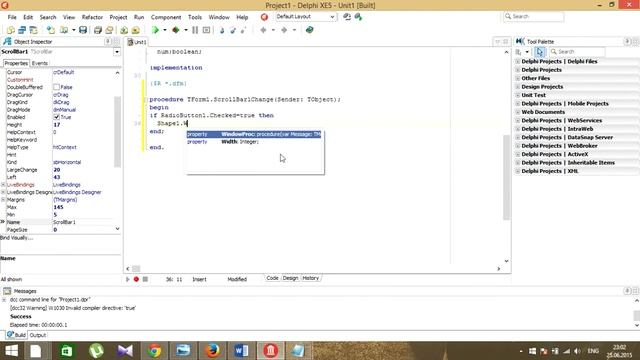Toggle the Enabled True checkbox
640x360 pixels.
56,117
